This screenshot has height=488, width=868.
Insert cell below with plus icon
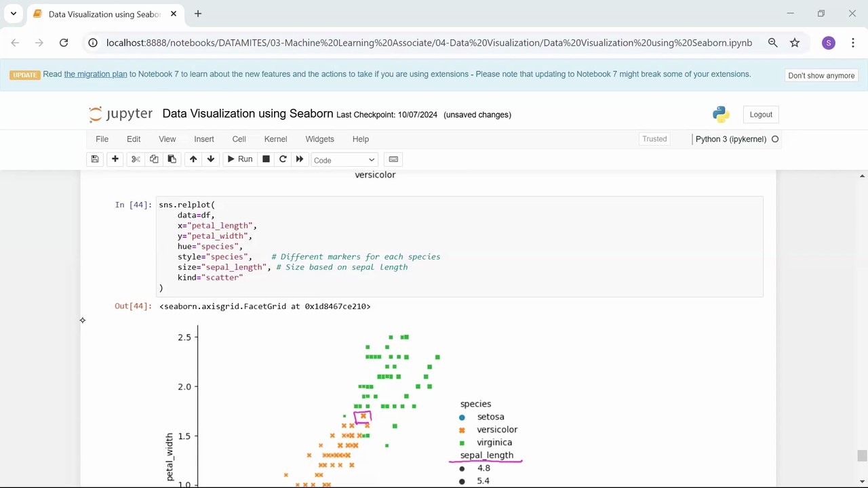point(115,159)
